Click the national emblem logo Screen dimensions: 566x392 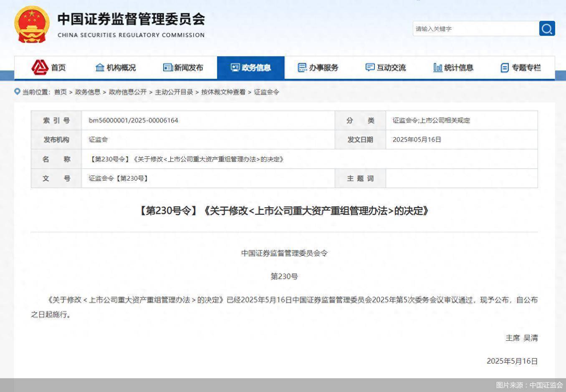click(x=32, y=25)
